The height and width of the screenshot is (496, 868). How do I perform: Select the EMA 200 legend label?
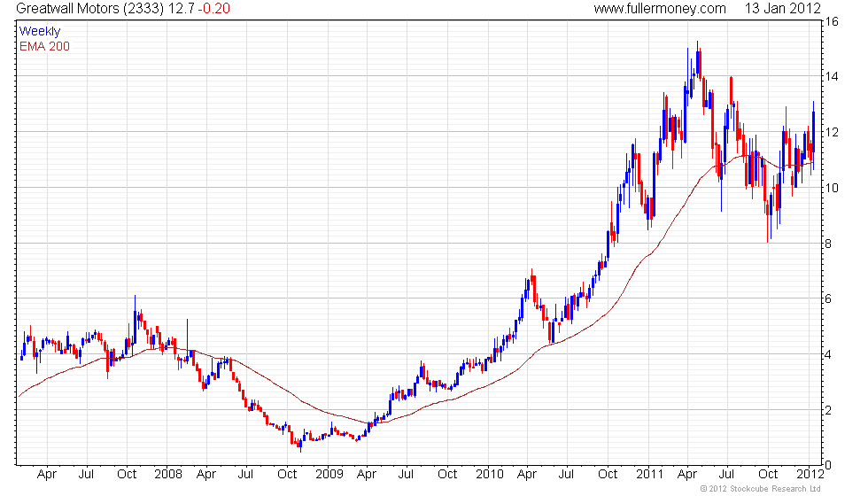point(44,46)
